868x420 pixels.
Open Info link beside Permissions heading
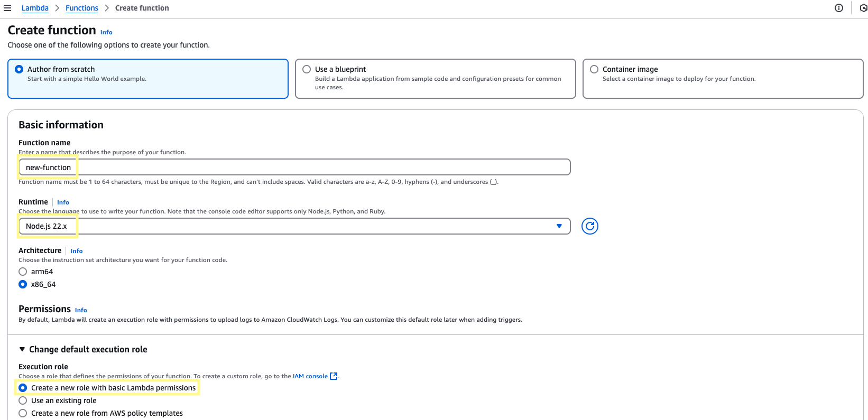pos(81,310)
